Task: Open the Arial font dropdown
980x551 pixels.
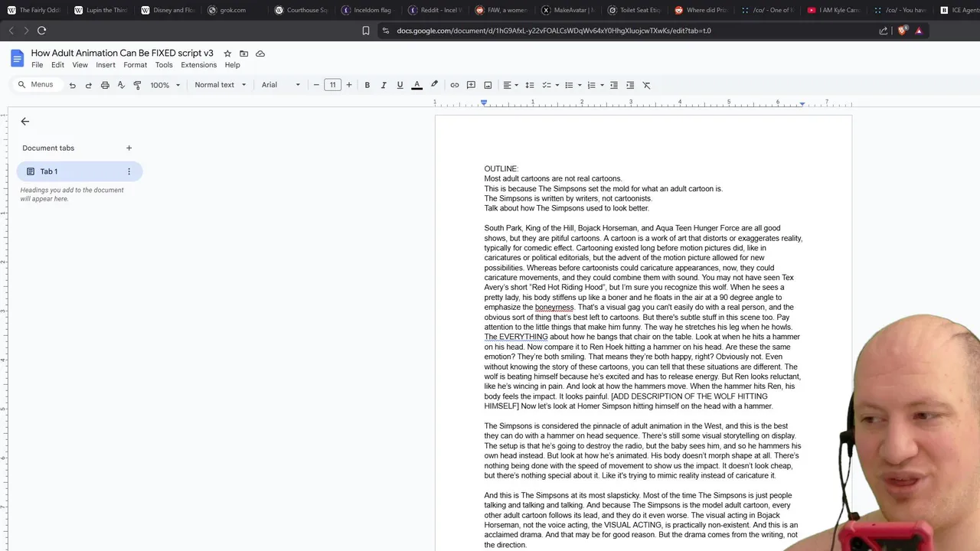Action: click(x=281, y=85)
